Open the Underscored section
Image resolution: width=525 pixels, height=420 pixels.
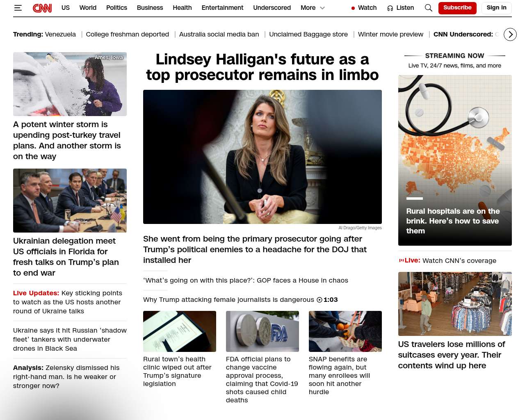point(272,8)
